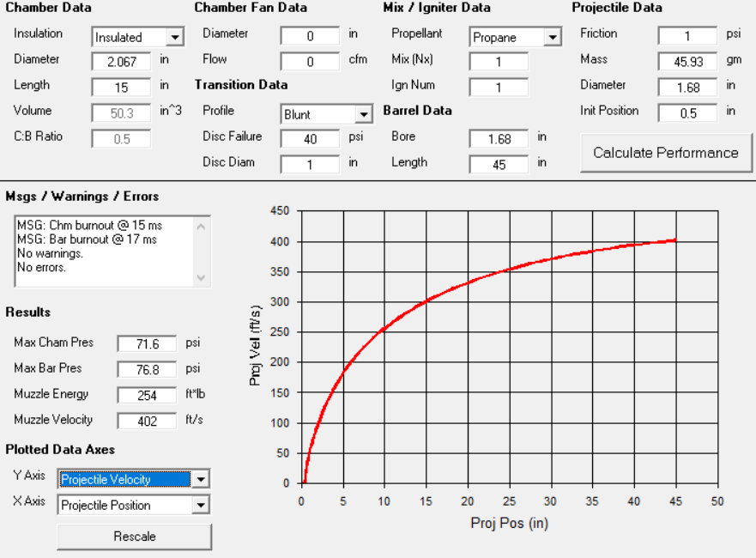Open the Propellant dropdown menu

coord(553,37)
